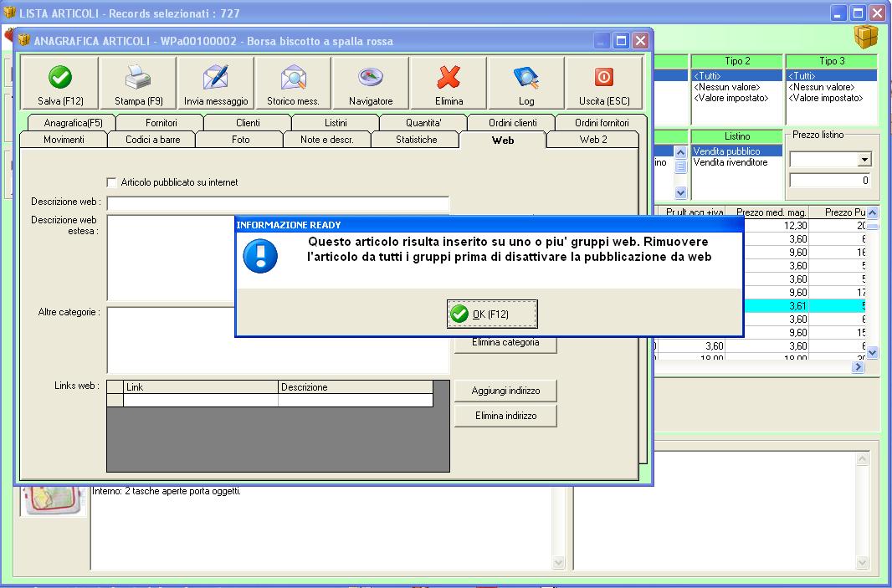Image resolution: width=892 pixels, height=588 pixels.
Task: Open the Codici a barre tab
Action: pyautogui.click(x=152, y=140)
